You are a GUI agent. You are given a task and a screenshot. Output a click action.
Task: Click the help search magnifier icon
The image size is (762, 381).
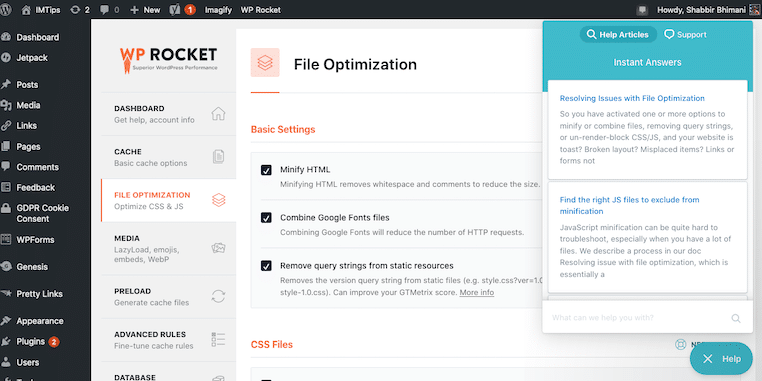click(736, 318)
